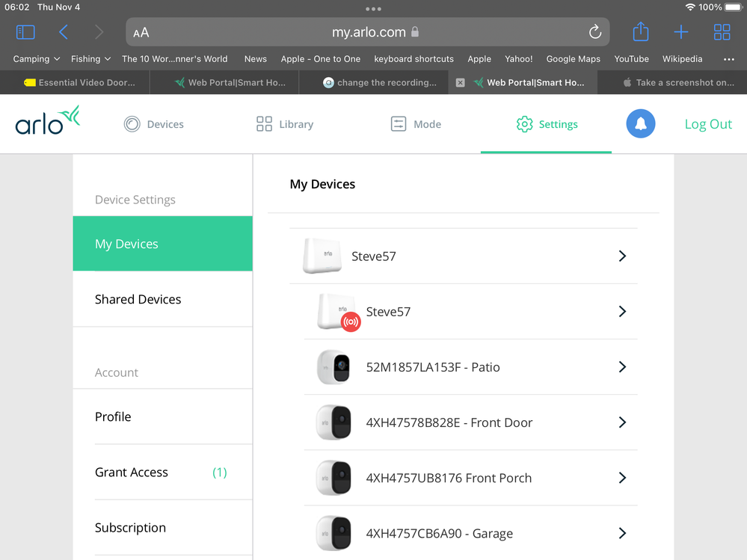Select the 52M1857LA153F - Patio device name
The width and height of the screenshot is (747, 560).
pyautogui.click(x=433, y=367)
